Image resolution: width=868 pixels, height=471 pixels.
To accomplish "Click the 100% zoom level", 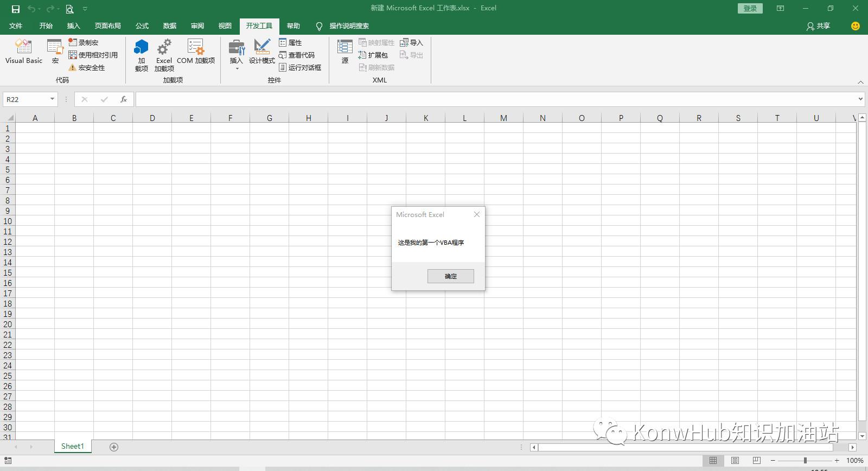I will coord(854,460).
